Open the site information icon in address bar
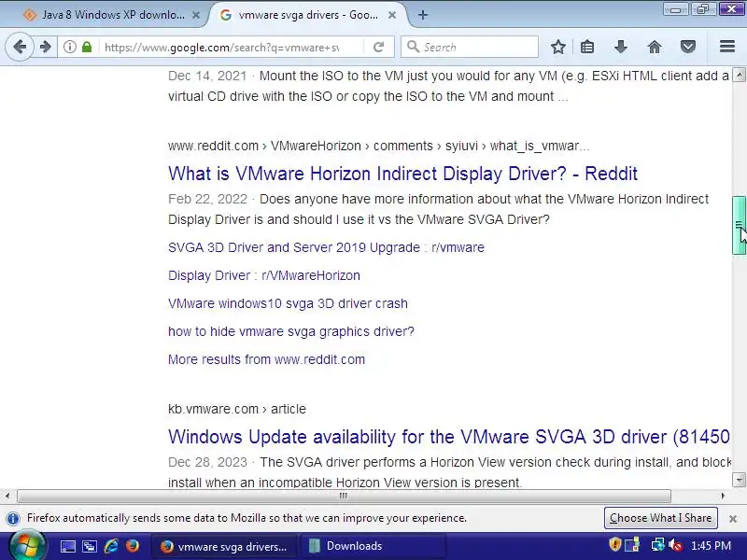This screenshot has height=560, width=747. (69, 47)
